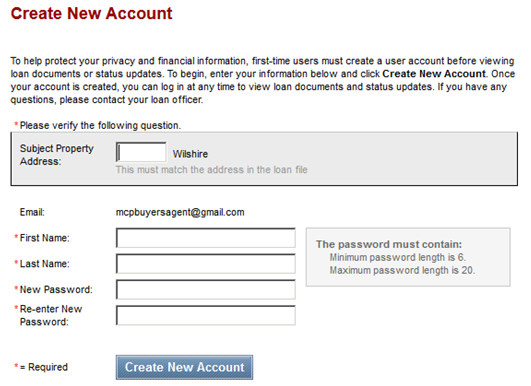Click the Last Name label
This screenshot has height=386, width=531.
coord(44,264)
